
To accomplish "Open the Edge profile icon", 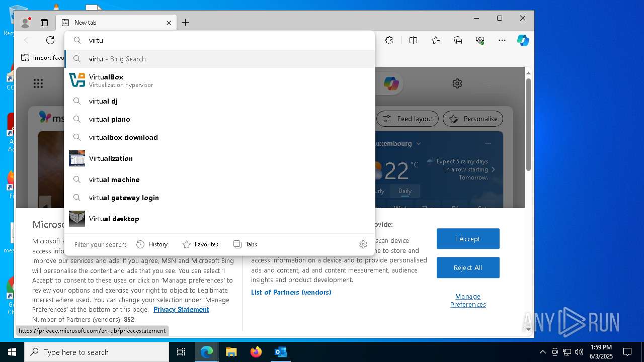I will [x=25, y=23].
